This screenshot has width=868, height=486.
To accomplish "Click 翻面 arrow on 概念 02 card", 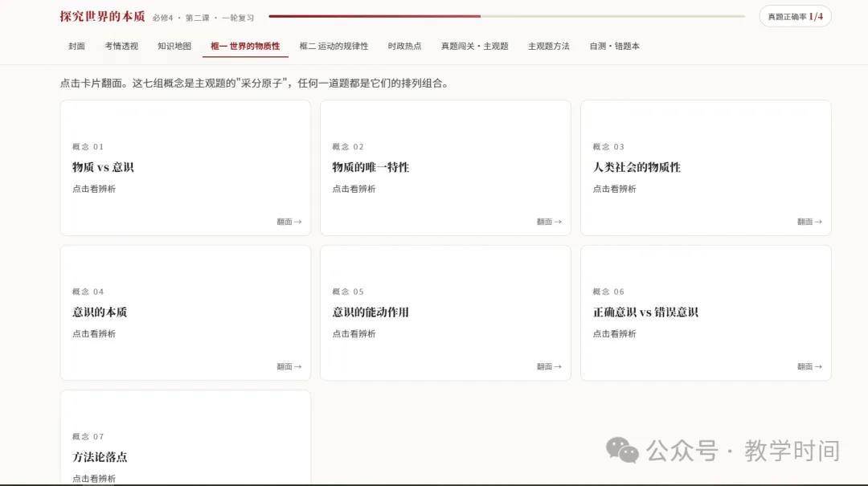I will (549, 222).
